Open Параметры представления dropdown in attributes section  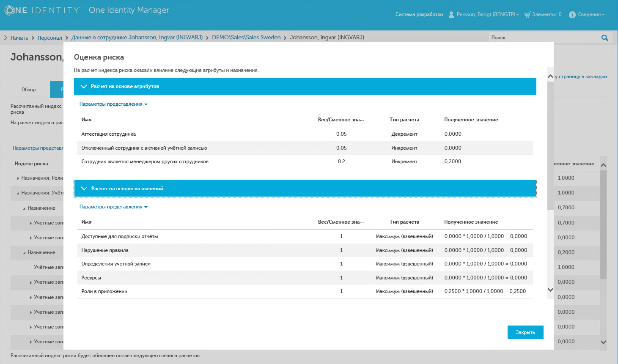pos(113,104)
